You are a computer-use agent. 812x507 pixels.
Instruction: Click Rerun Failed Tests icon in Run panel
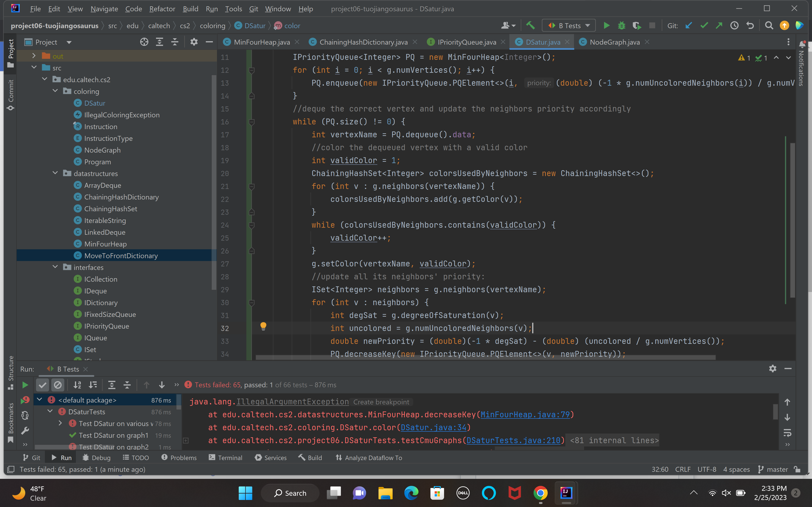click(25, 400)
